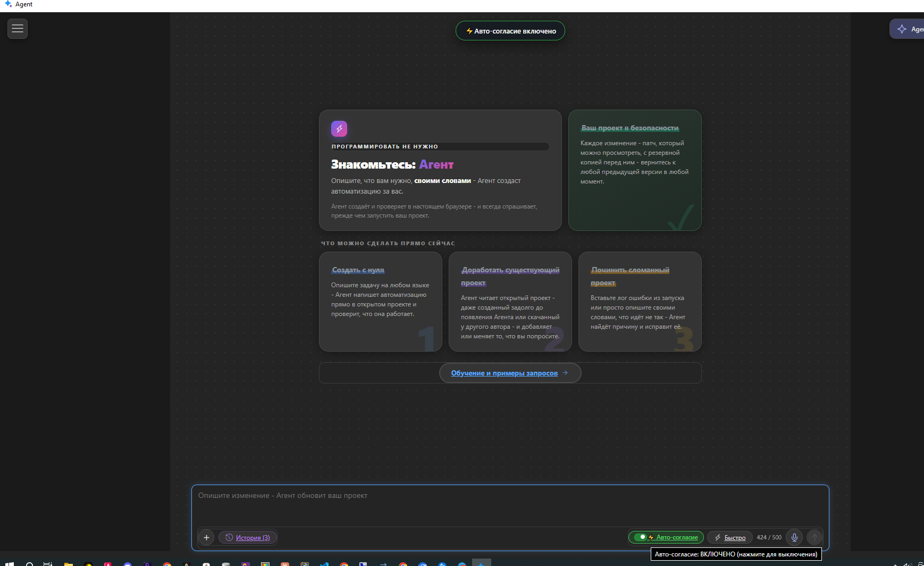Click the 424 / 500 usage counter
The image size is (924, 566).
(x=769, y=537)
